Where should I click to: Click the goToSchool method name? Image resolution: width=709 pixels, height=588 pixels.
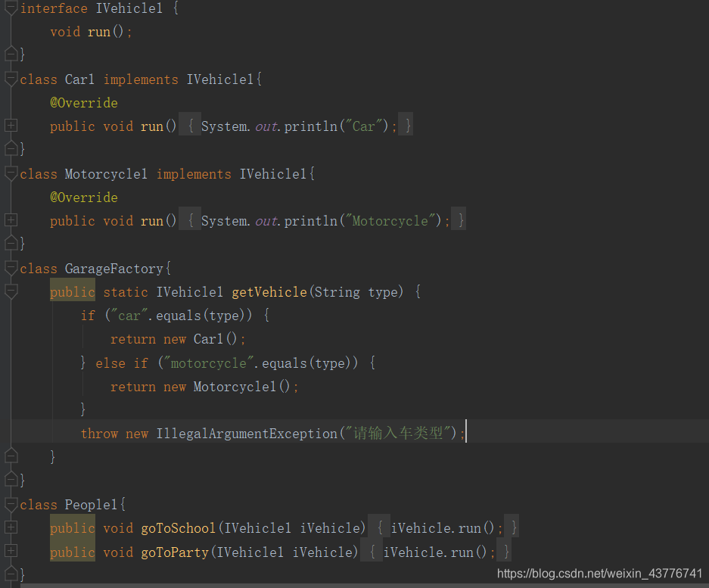point(179,528)
